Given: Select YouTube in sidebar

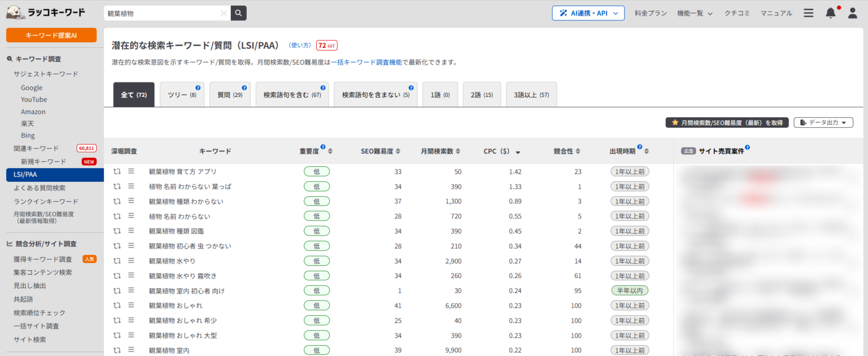Looking at the screenshot, I should point(34,99).
